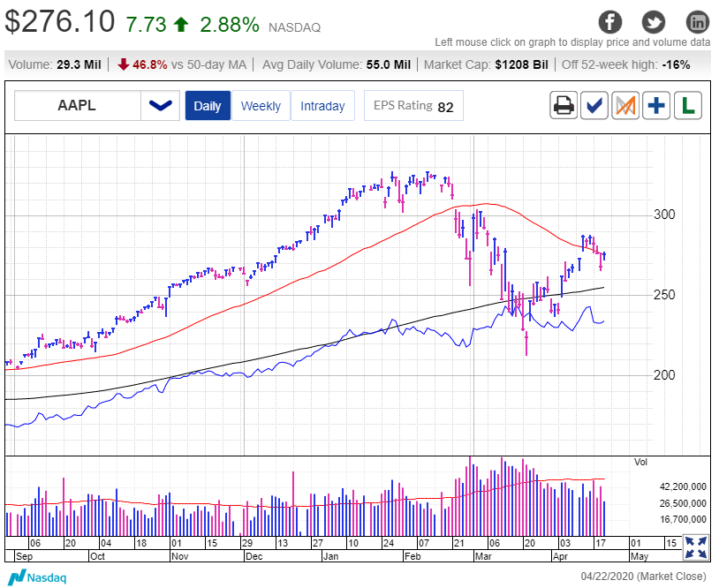
Task: Click the 46.8% vs 50-day MA value
Action: click(182, 64)
